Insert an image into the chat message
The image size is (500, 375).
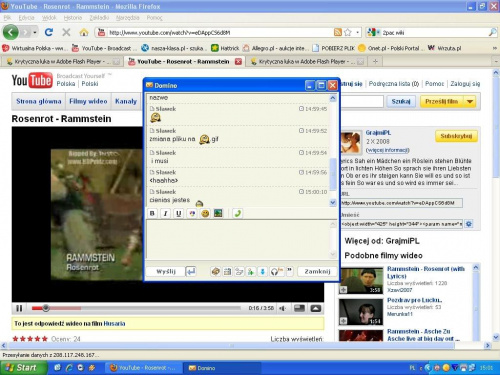(218, 213)
